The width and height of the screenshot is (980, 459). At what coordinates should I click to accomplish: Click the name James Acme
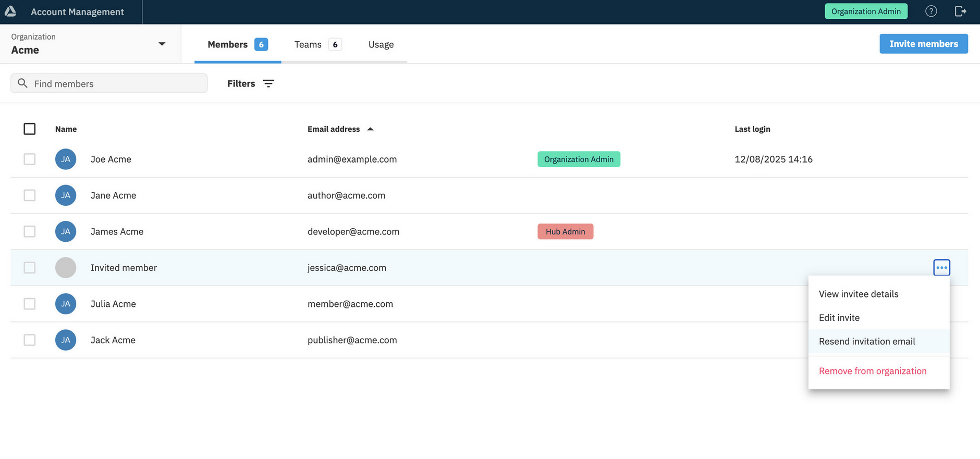[x=117, y=231]
